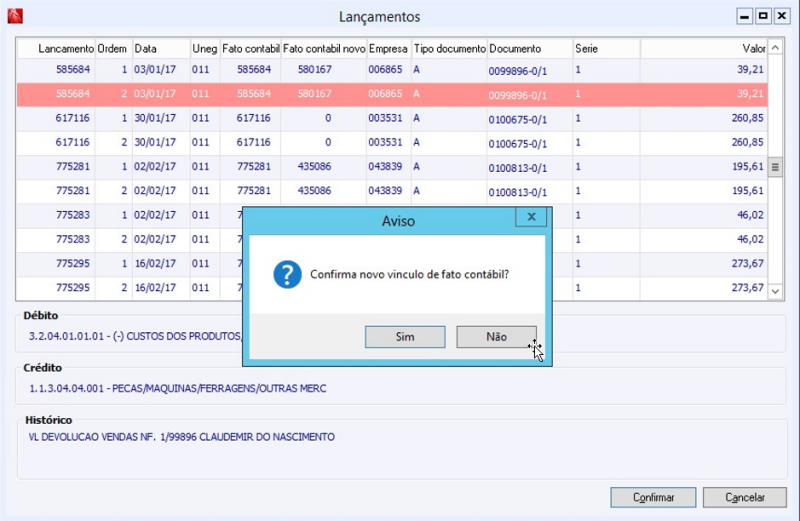Click empresa 043839 in 775281 ordem 2 row

click(385, 191)
